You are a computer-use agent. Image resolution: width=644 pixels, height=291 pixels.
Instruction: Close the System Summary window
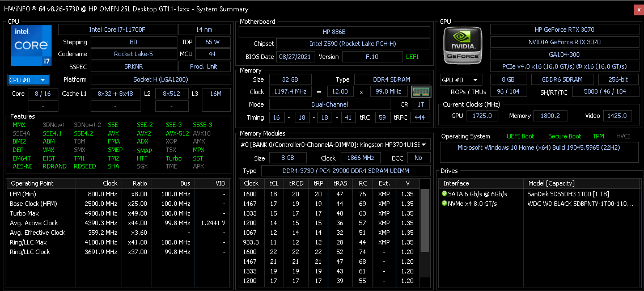638,9
